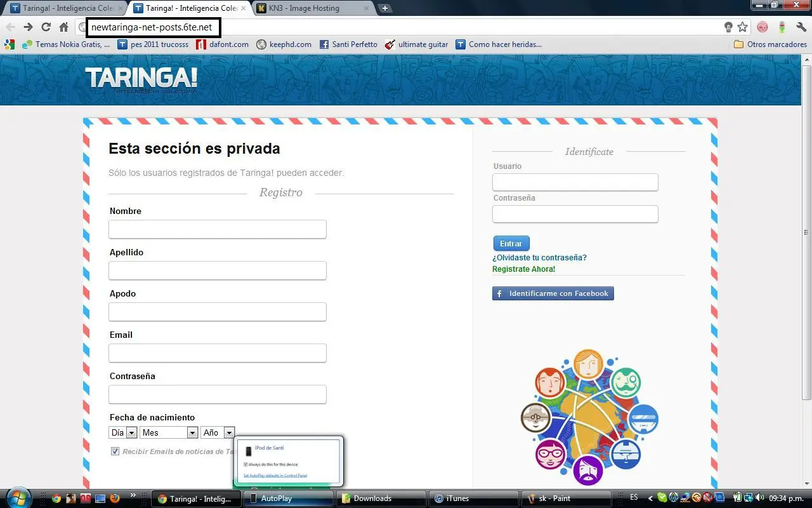Switch to the iTunes taskbar window

coord(473,498)
